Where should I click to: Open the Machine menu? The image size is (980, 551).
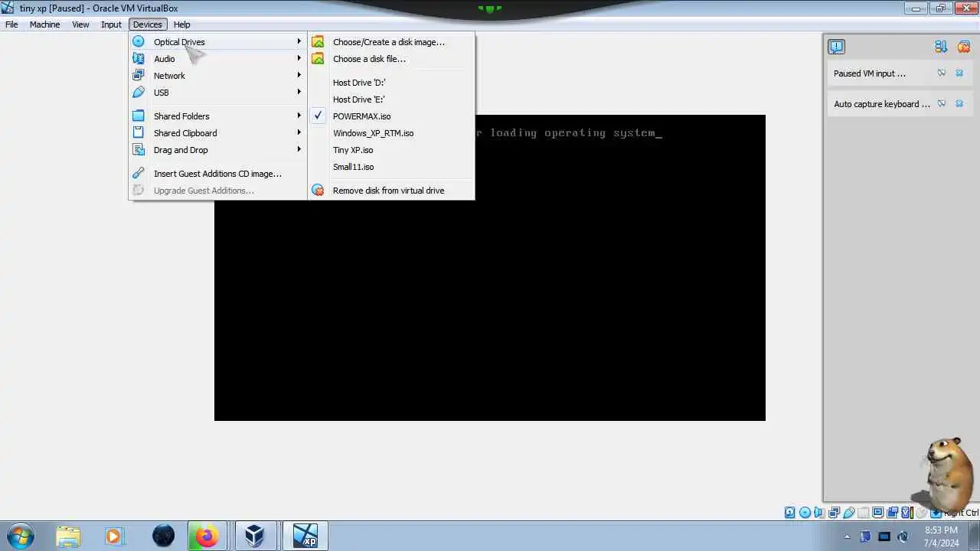coord(44,24)
